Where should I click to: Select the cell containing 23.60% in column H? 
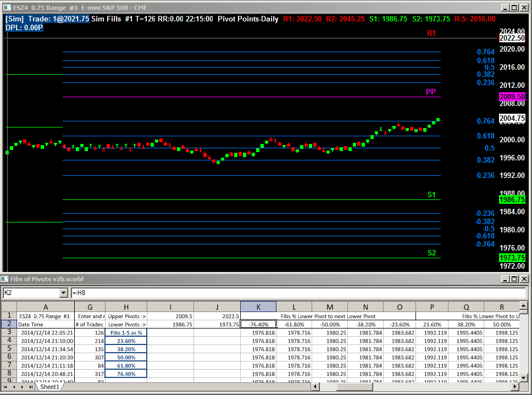point(126,341)
